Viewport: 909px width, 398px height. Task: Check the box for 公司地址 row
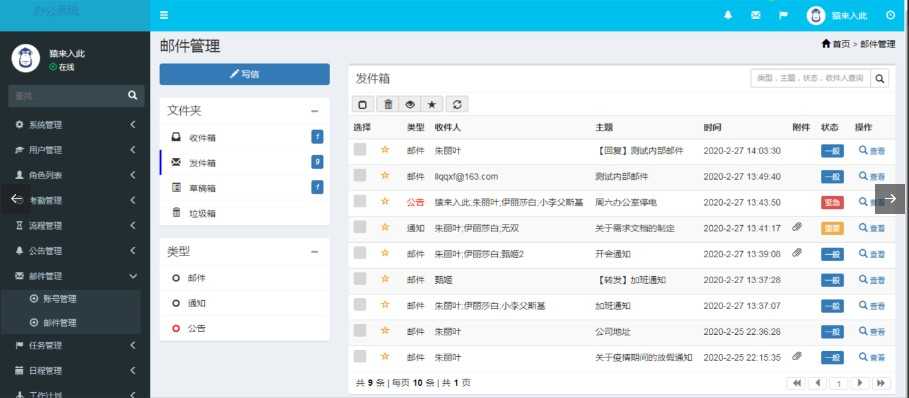pyautogui.click(x=360, y=330)
